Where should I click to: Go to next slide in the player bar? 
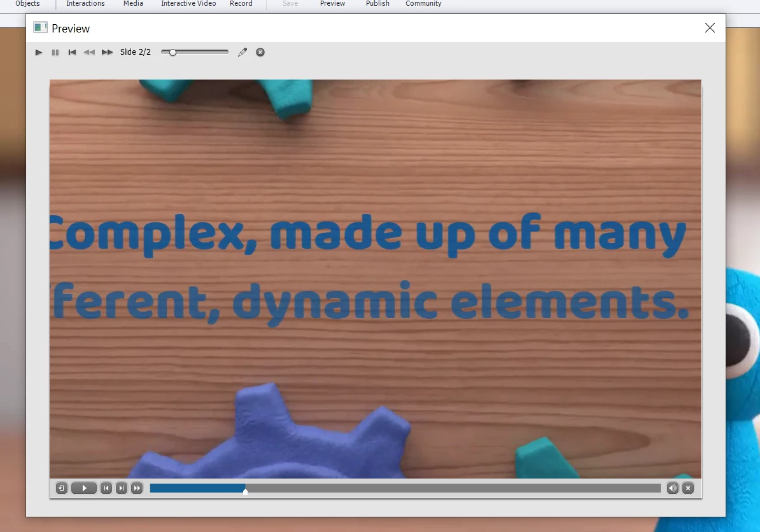coord(122,488)
